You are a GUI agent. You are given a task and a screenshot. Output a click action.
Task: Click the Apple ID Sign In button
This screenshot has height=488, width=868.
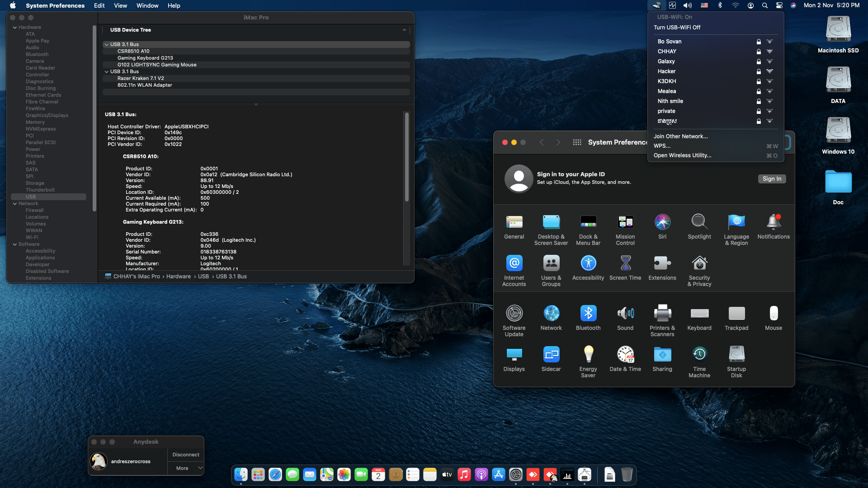tap(772, 179)
